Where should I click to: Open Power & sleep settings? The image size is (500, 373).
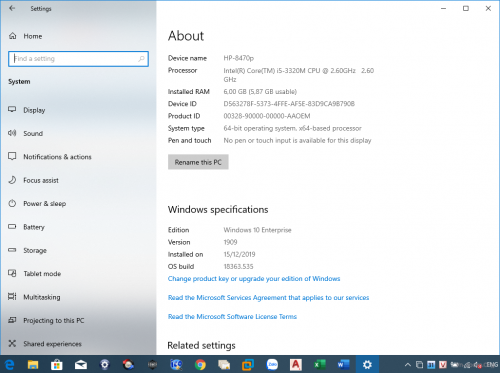(44, 203)
